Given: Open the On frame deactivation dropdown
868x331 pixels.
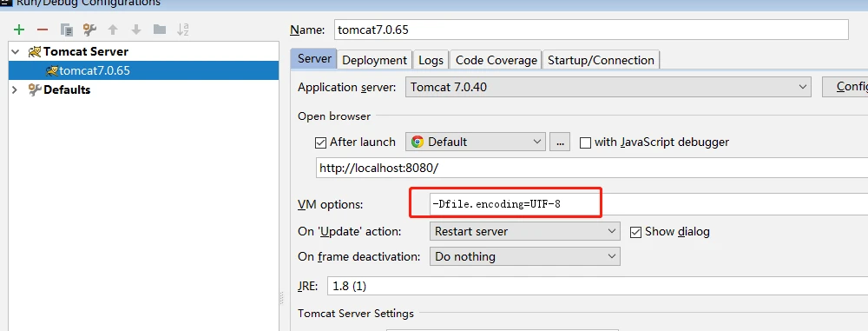Looking at the screenshot, I should click(x=525, y=256).
